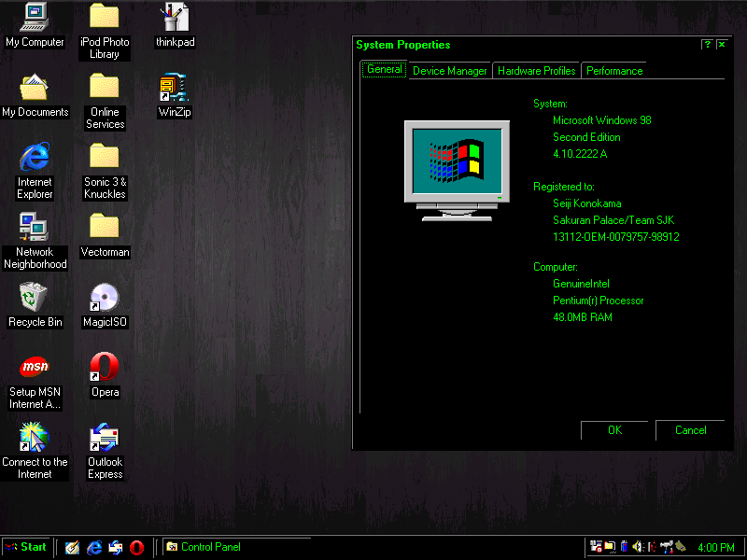747x560 pixels.
Task: Open the Start menu
Action: coord(26,547)
